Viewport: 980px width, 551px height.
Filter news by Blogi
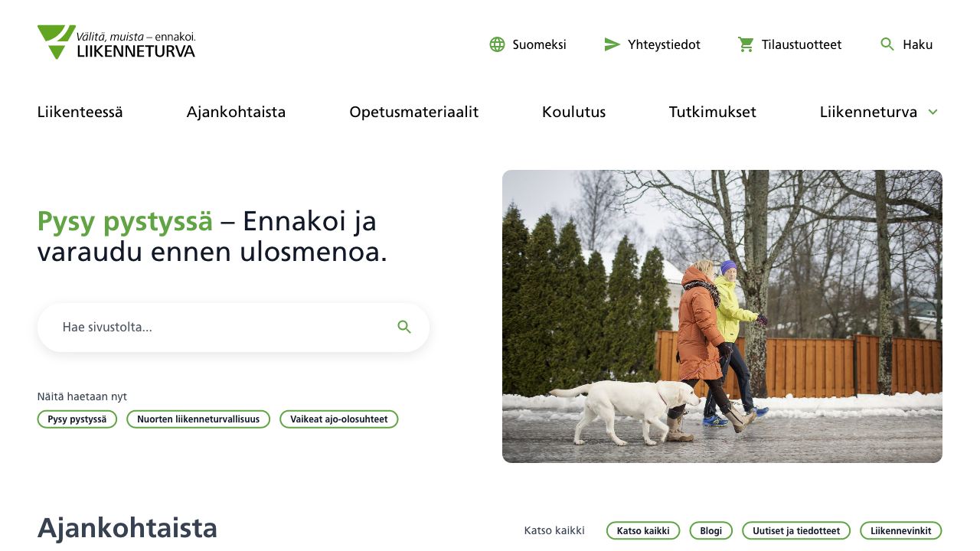coord(711,530)
